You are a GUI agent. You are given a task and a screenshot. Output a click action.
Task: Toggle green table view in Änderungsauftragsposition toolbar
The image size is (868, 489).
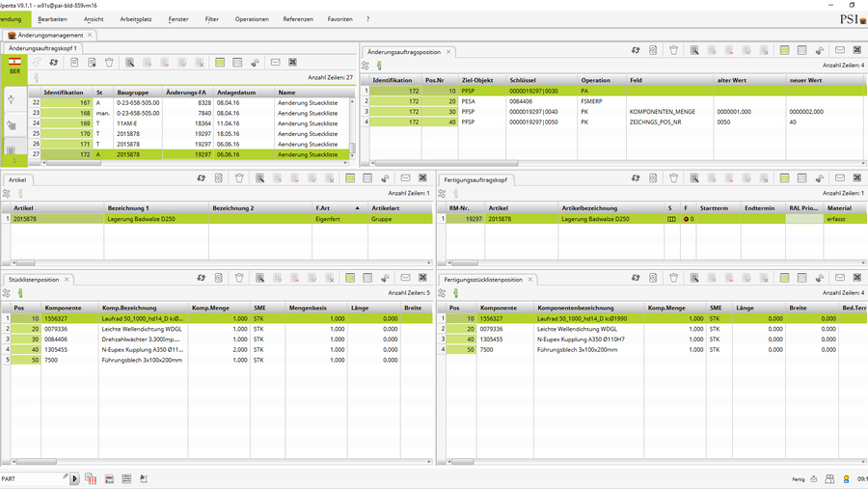click(784, 50)
